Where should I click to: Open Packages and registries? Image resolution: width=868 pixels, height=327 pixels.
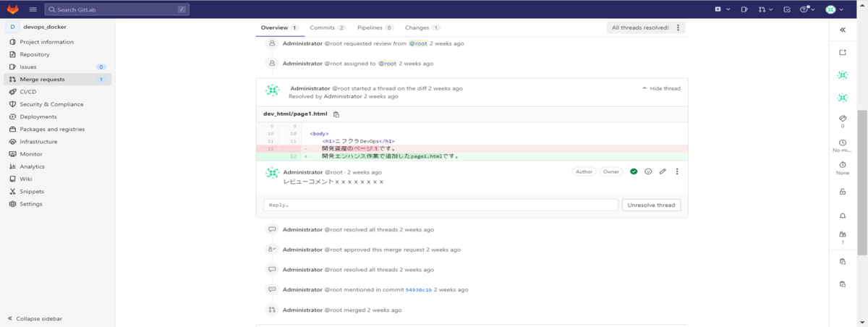(x=52, y=129)
